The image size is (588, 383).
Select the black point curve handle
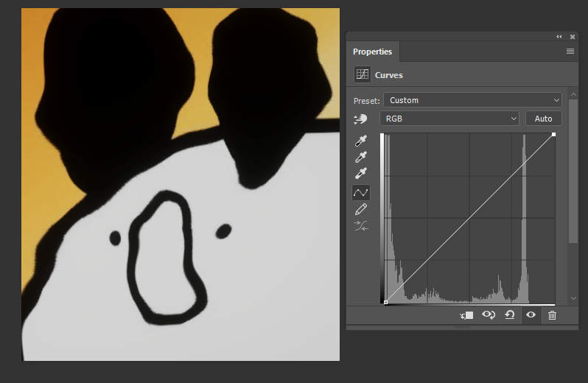(x=385, y=302)
